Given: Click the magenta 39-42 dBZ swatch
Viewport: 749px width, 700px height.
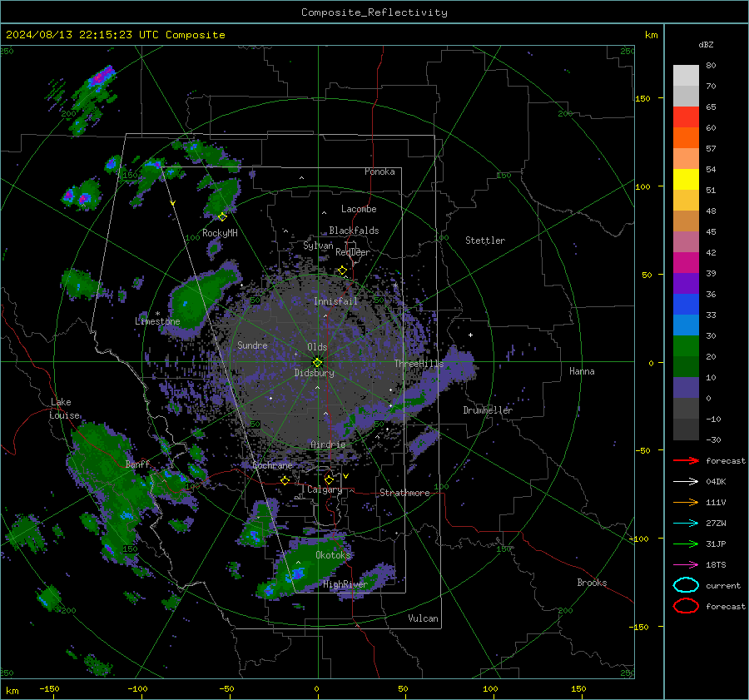Looking at the screenshot, I should [x=686, y=263].
